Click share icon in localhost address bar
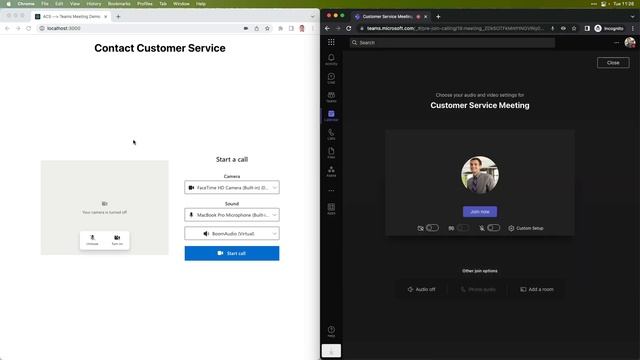Screen dimensions: 640x360 pyautogui.click(x=256, y=29)
